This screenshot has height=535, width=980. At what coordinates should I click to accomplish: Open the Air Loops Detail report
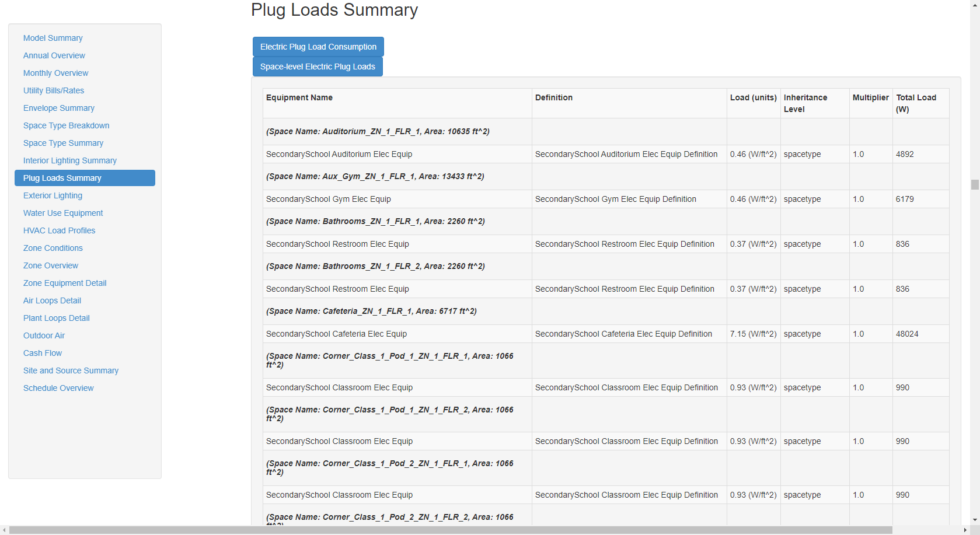(x=51, y=300)
